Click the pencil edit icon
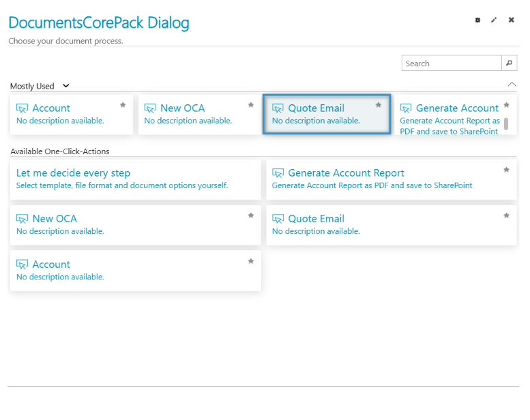Screen dimensions: 530x420 coord(494,20)
